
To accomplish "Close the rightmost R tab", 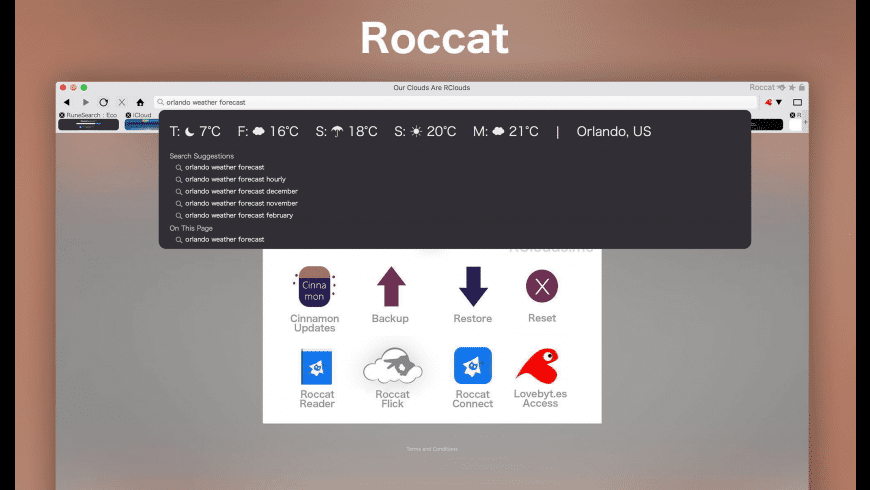I will coord(792,115).
